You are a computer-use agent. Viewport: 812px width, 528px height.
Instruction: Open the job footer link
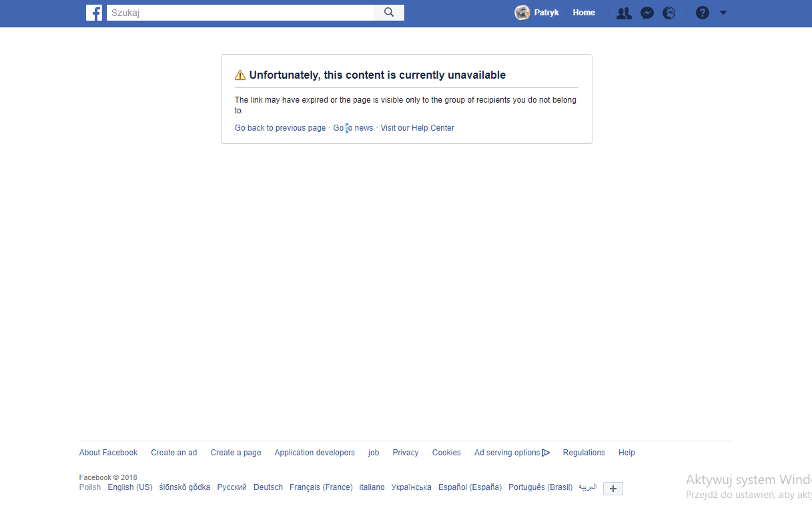pyautogui.click(x=374, y=453)
